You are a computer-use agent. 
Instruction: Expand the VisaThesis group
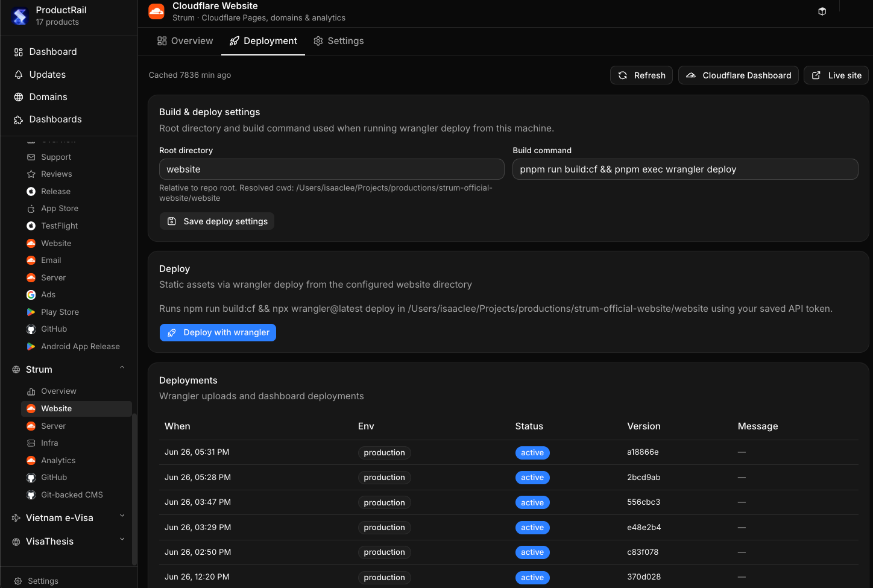[x=122, y=540]
